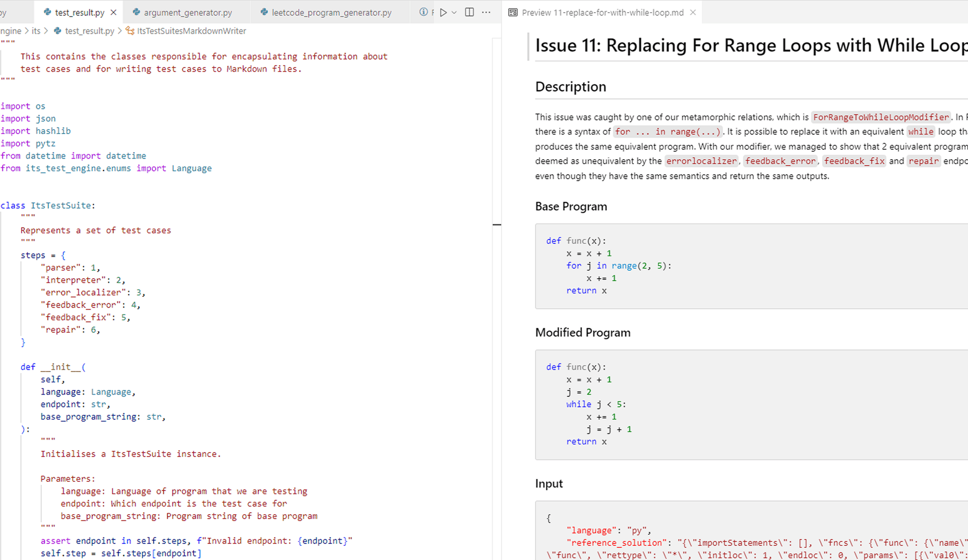968x560 pixels.
Task: Click the 'from datetime import datetime' line
Action: (73, 156)
